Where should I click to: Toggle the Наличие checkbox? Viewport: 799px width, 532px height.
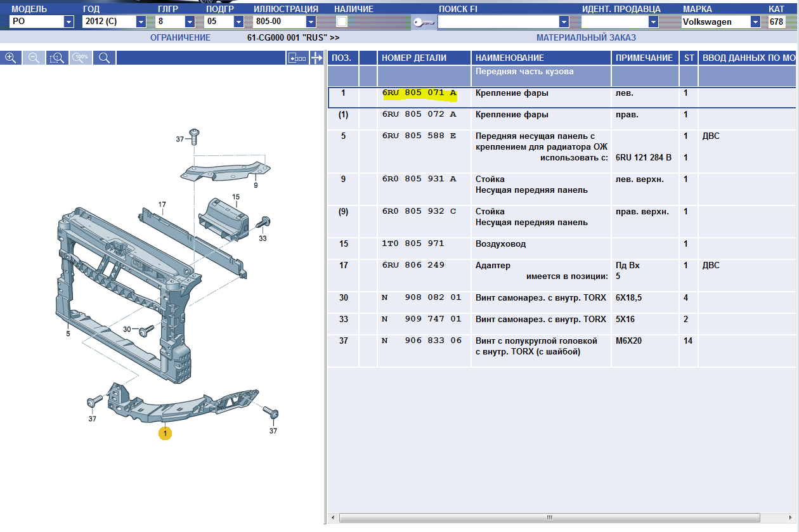coord(342,22)
